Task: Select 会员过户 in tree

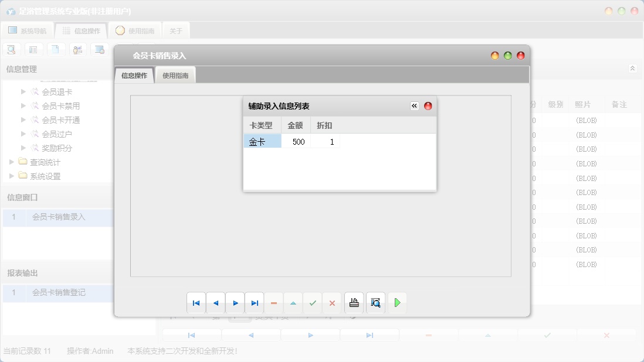Action: [57, 134]
